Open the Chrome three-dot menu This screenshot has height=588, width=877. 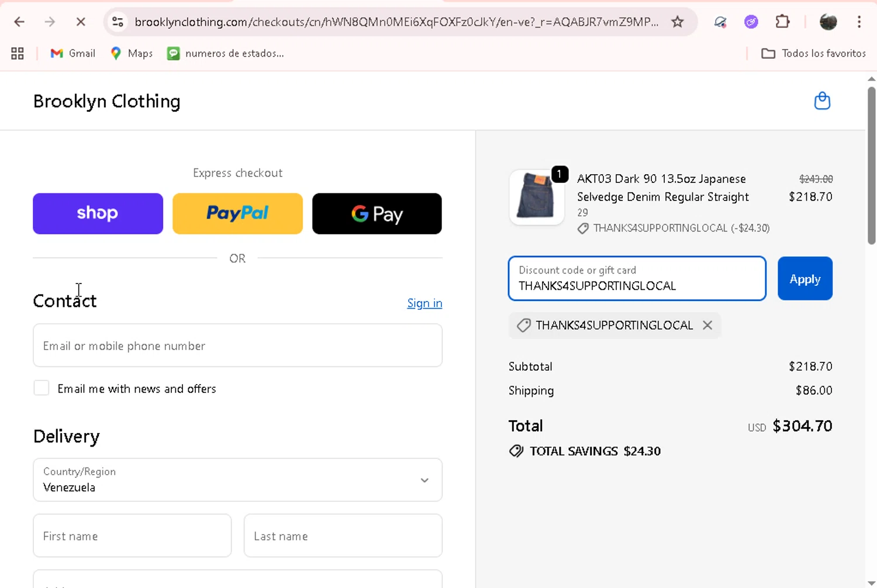(859, 22)
